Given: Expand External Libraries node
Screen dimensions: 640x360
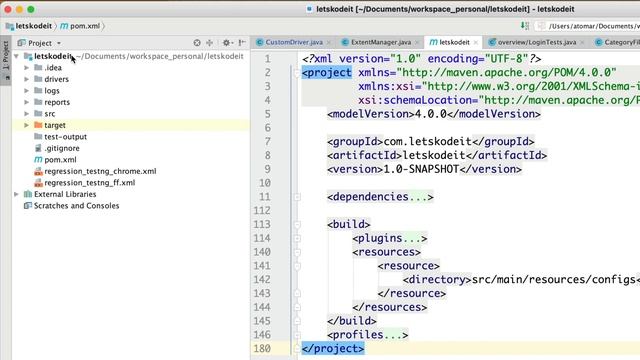Looking at the screenshot, I should coord(16,194).
